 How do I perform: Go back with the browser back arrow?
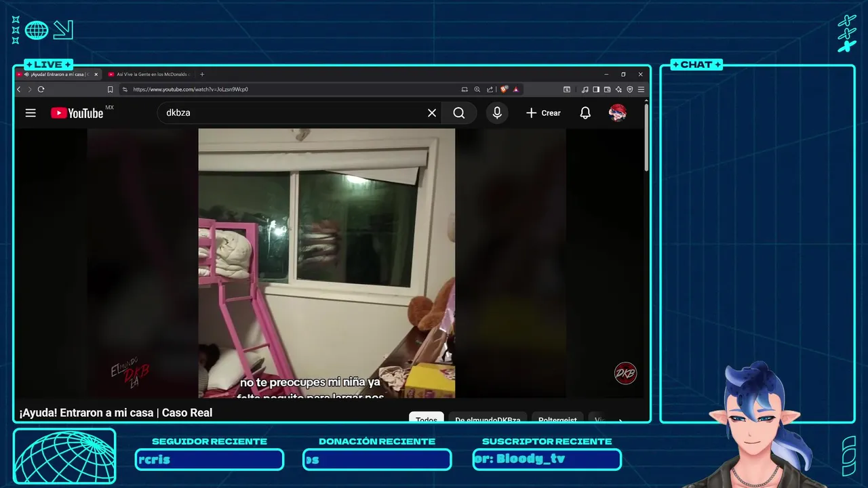click(x=19, y=89)
